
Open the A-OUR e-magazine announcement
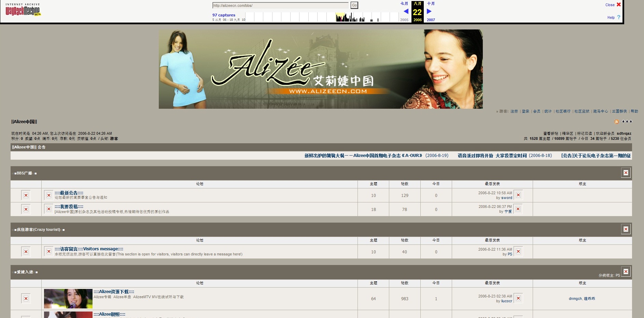click(363, 156)
